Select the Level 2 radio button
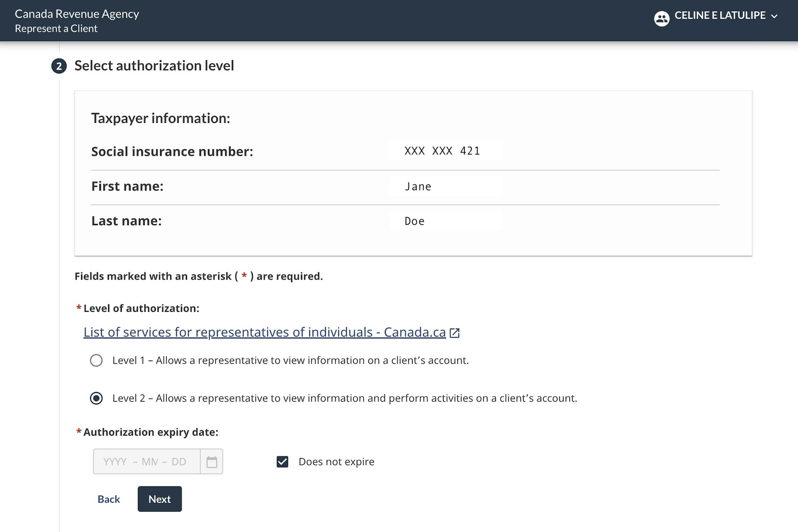 96,398
